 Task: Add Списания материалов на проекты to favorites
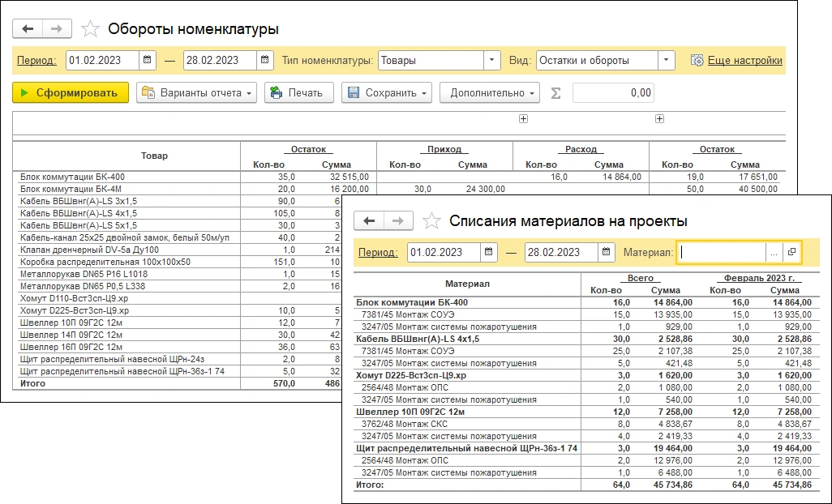coord(431,221)
